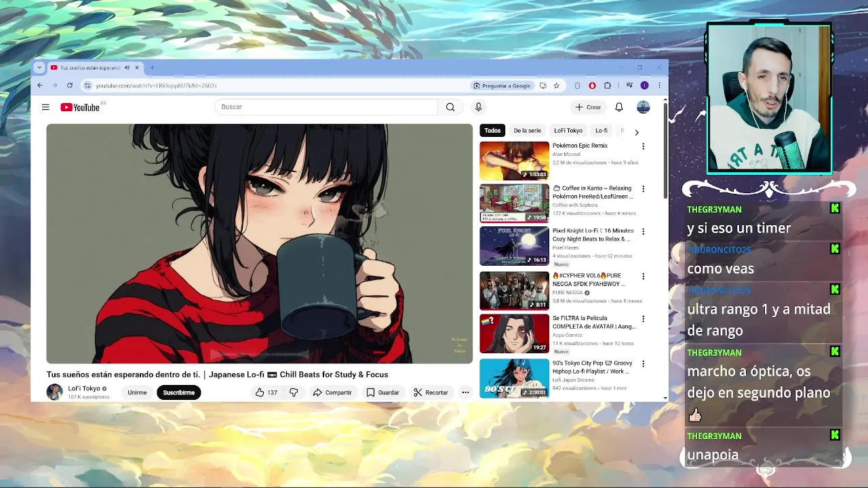This screenshot has width=868, height=488.
Task: Save the video with Guardar
Action: coord(382,392)
